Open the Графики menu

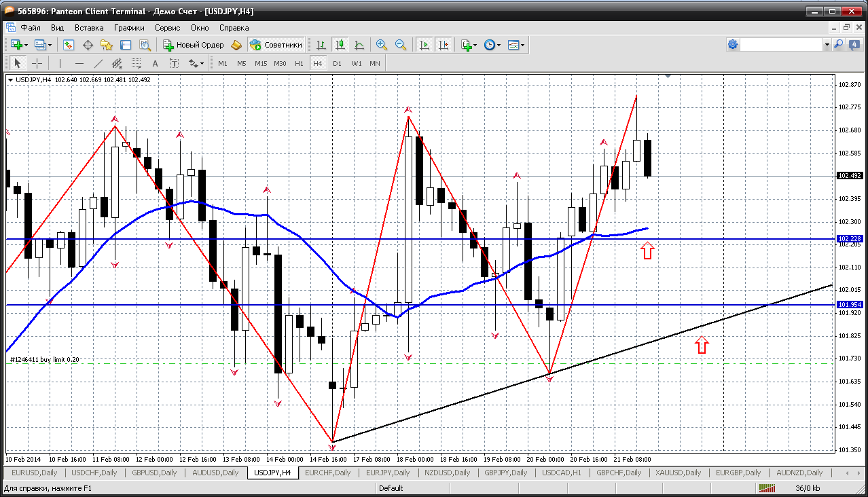pos(129,28)
